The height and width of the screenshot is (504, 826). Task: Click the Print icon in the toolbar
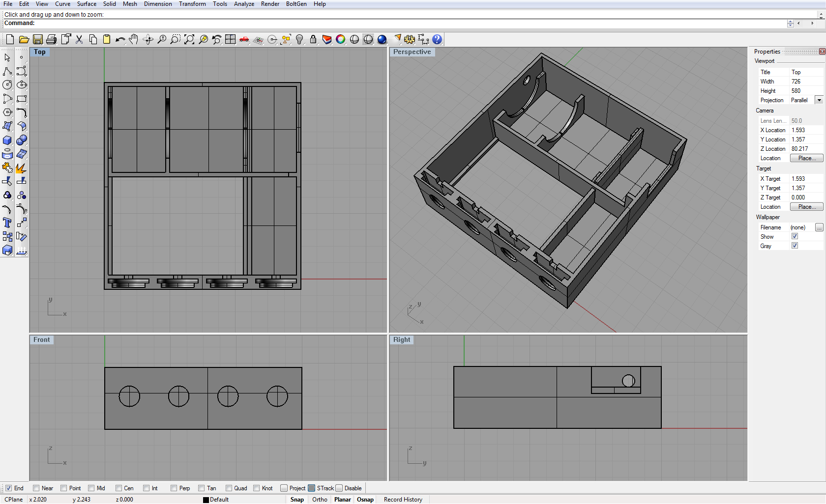(x=51, y=40)
